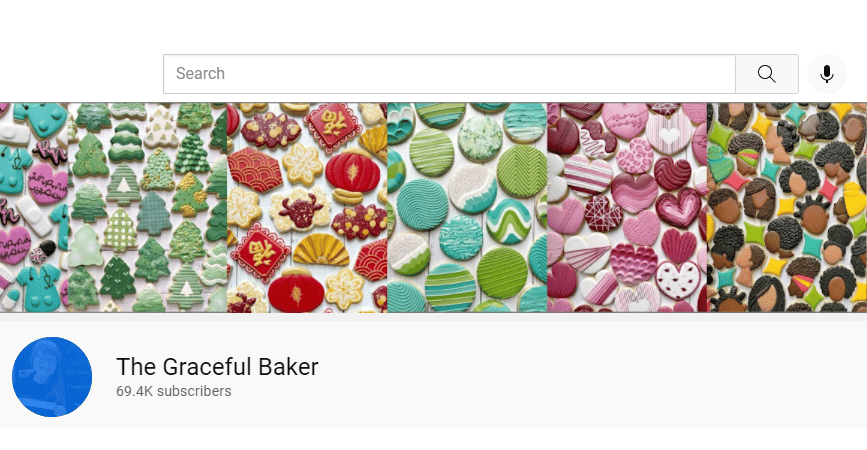Click the red Lunar New Year cookies banner
Image resolution: width=867 pixels, height=450 pixels.
pyautogui.click(x=307, y=207)
